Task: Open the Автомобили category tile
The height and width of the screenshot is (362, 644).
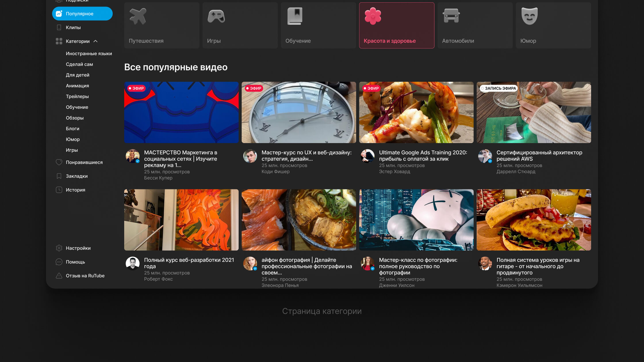Action: (475, 25)
